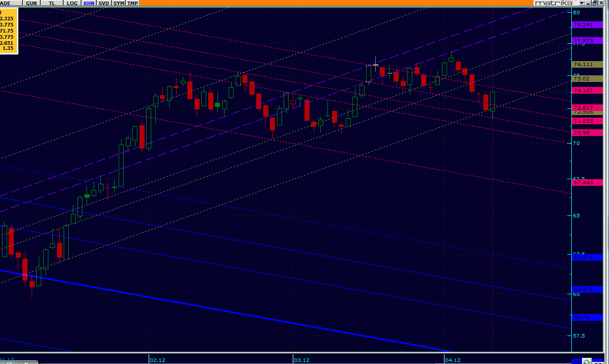Click the 02.12 date marker
The image size is (609, 364).
click(x=158, y=360)
